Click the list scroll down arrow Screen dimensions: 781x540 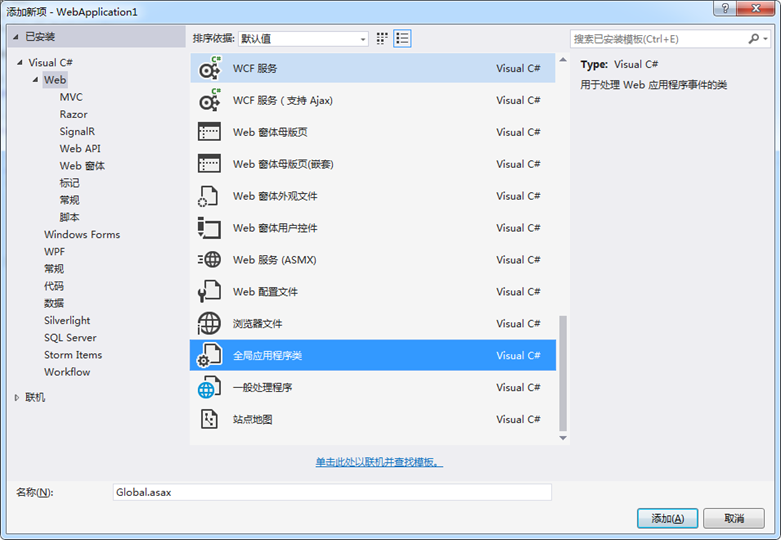(563, 438)
